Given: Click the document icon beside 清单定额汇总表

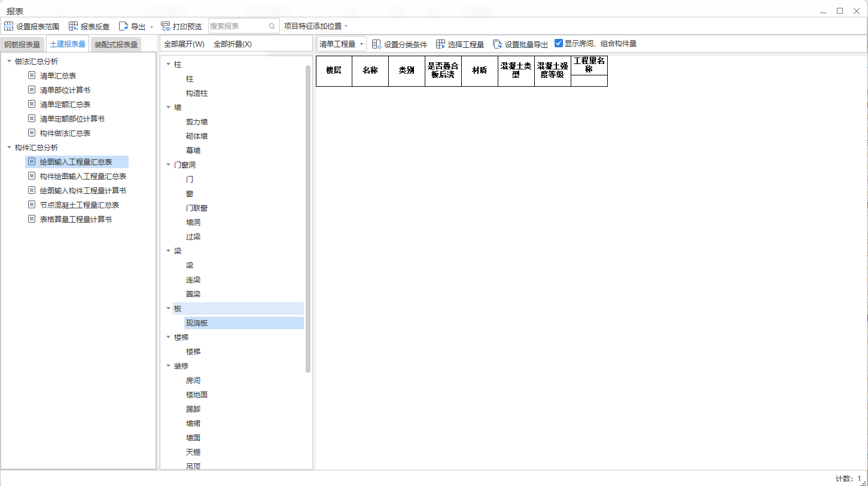Looking at the screenshot, I should click(32, 104).
